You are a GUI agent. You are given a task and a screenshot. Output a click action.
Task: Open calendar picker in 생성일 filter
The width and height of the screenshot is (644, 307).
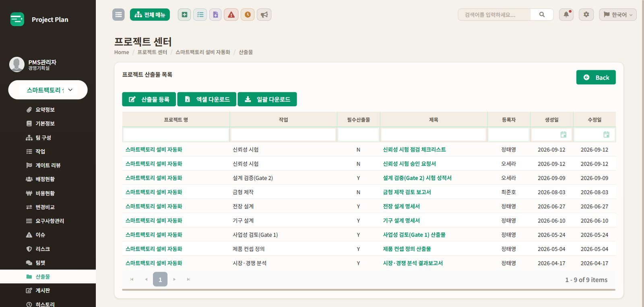pos(563,135)
